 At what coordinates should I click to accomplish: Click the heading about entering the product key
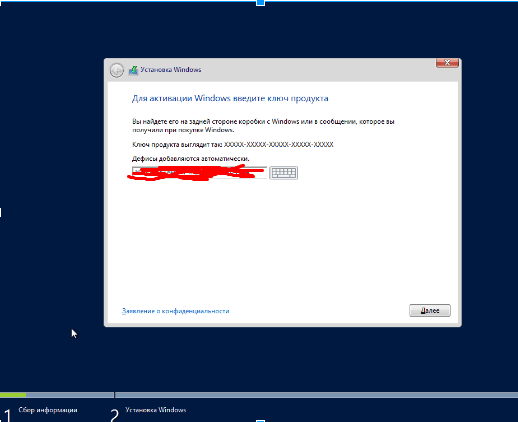click(230, 98)
